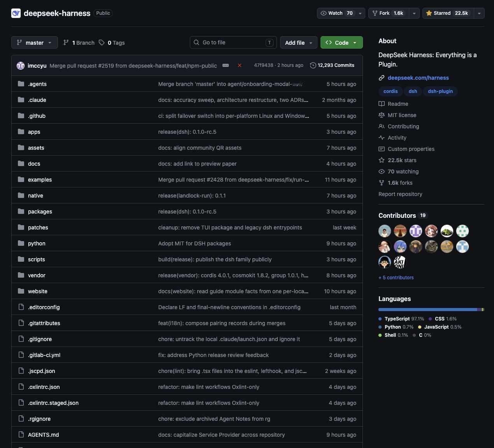Viewport: 494px width, 448px height.
Task: Open the star lists dropdown arrow
Action: [x=479, y=13]
